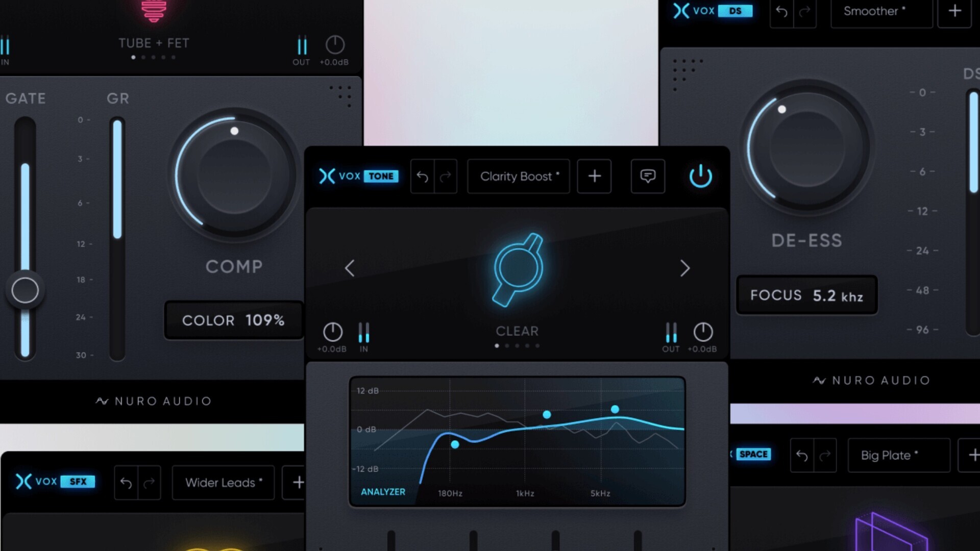Click output knob in TUBE + FET plugin
Screen dimensions: 980x551
(335, 45)
